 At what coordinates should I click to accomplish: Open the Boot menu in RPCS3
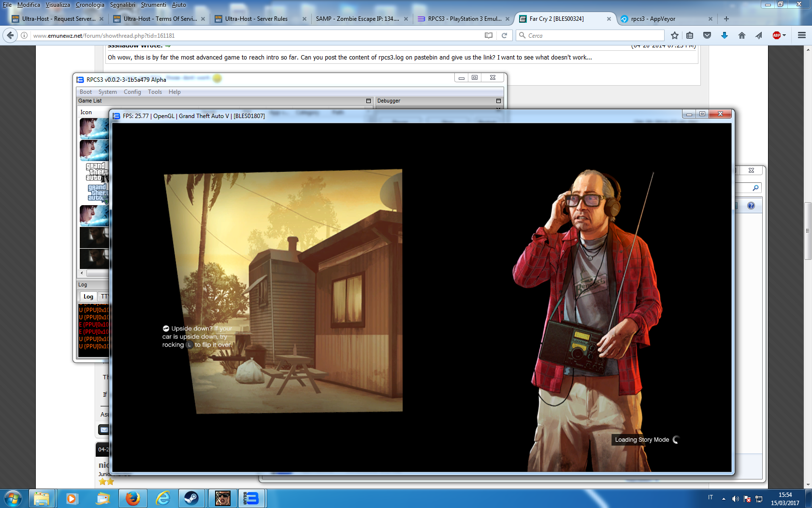(x=86, y=92)
